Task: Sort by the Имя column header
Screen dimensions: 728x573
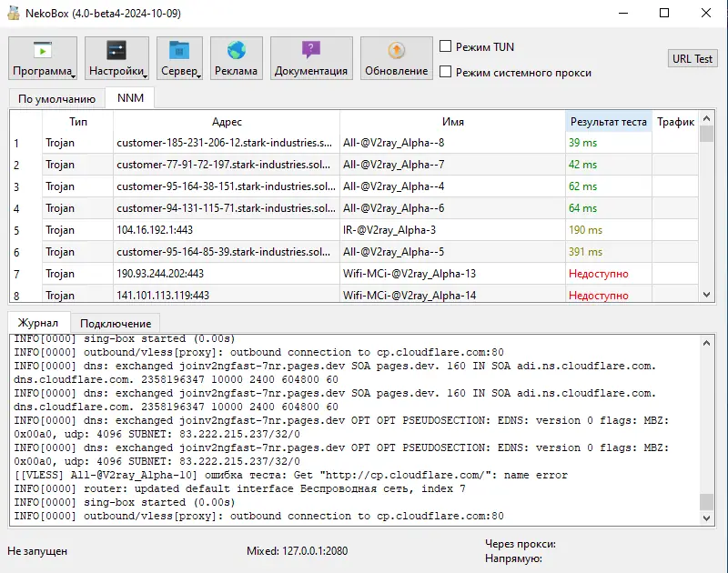Action: (452, 122)
